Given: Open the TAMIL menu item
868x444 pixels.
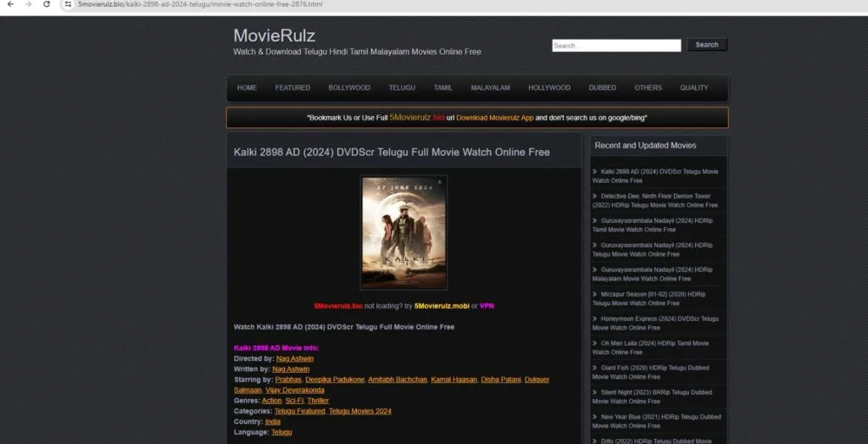Looking at the screenshot, I should [x=442, y=87].
